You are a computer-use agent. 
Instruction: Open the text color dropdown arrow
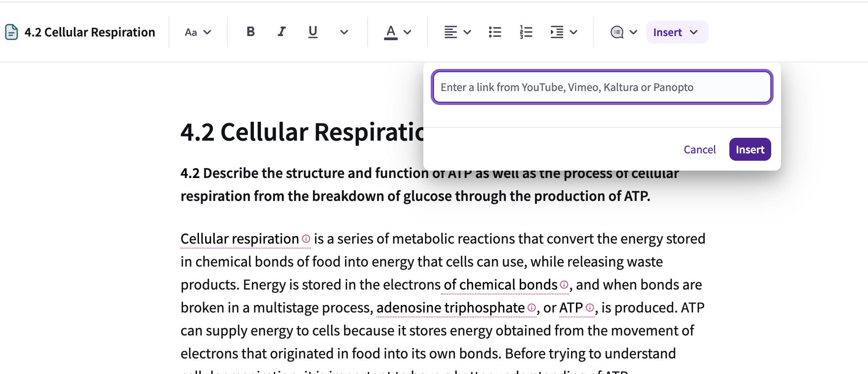click(x=407, y=32)
